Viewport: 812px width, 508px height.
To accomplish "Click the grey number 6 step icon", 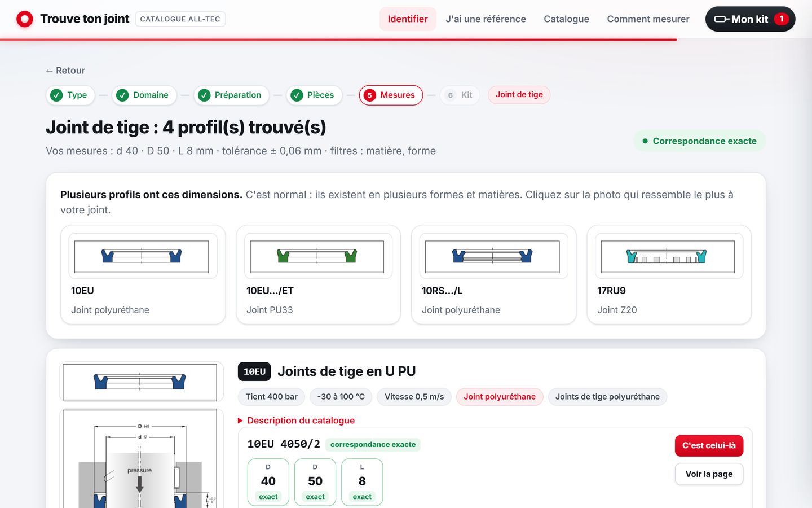I will (x=450, y=95).
